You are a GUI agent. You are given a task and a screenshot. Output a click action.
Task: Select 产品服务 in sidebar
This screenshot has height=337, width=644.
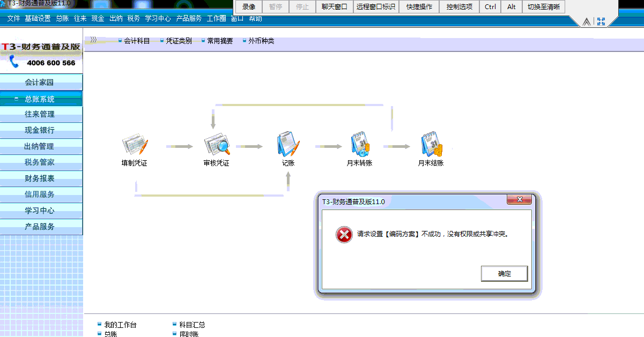point(41,227)
